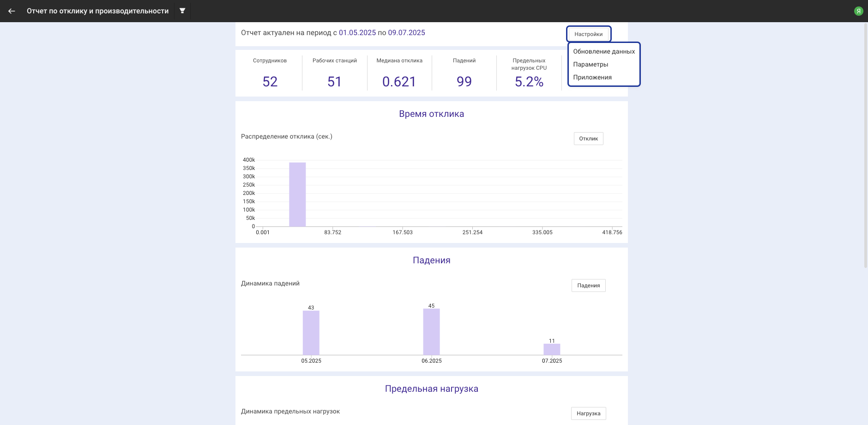Click the start date 01.05.2025
Viewport: 868px width, 425px height.
coord(357,33)
